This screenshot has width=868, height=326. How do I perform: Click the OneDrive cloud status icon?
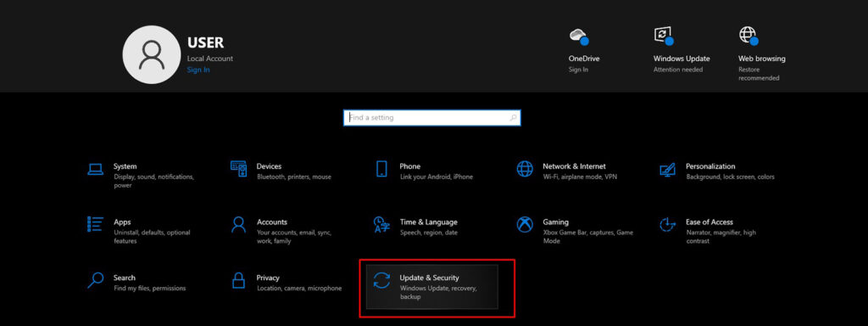pyautogui.click(x=578, y=36)
